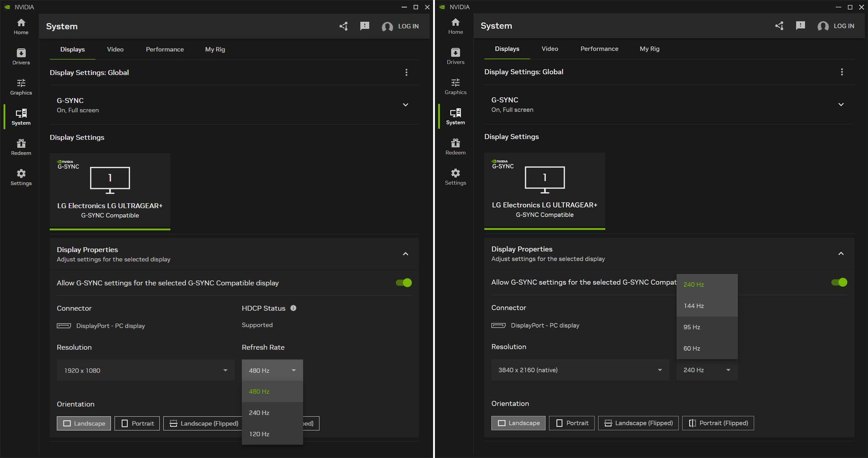The image size is (868, 458).
Task: Click LOG IN in the left window
Action: pos(408,26)
